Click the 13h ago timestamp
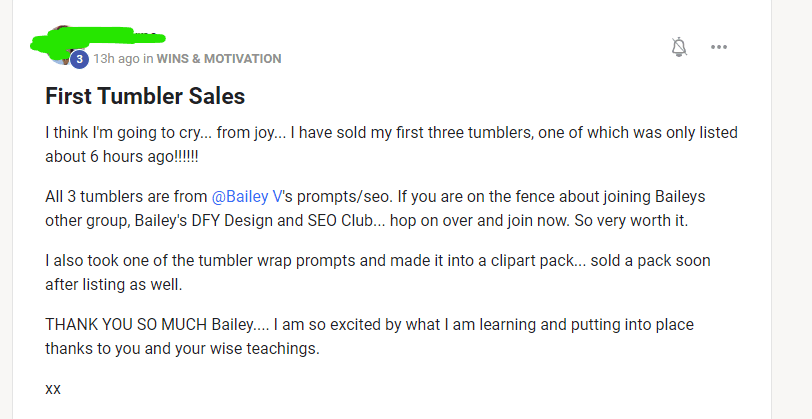 click(116, 59)
